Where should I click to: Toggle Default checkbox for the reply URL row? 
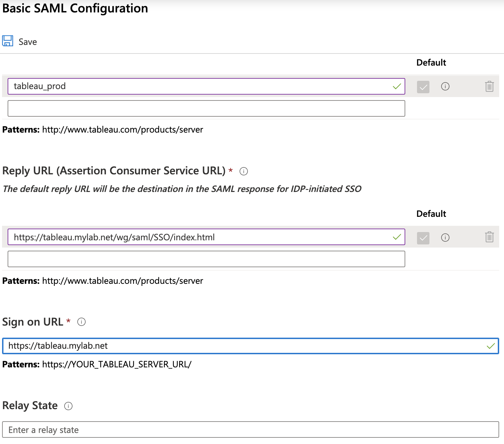[423, 238]
